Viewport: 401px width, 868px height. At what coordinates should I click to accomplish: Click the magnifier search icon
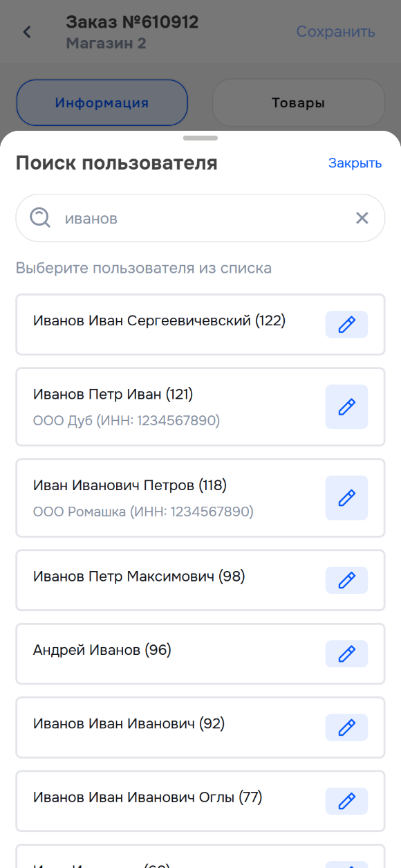pyautogui.click(x=41, y=218)
